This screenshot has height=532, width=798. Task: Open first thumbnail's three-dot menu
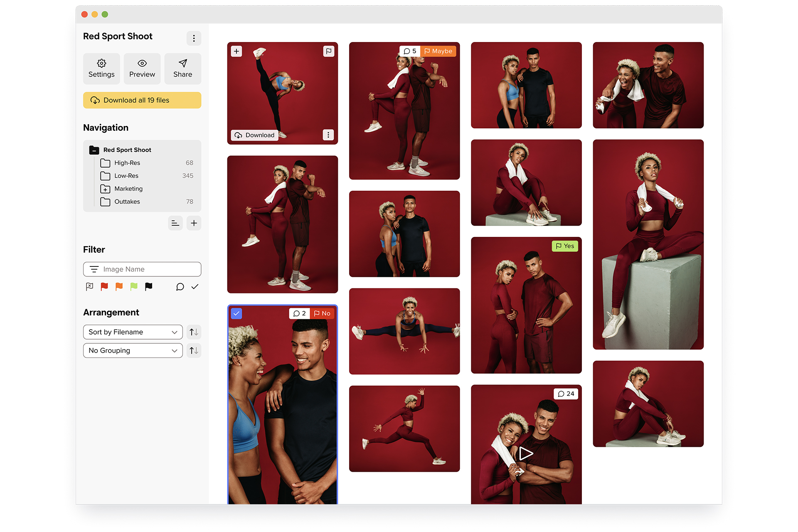[x=328, y=135]
